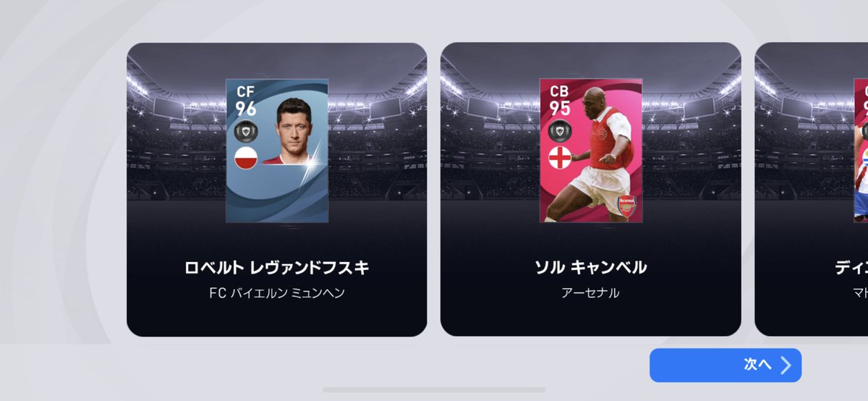Select the Arsenal club crest on Campbell's card
The width and height of the screenshot is (868, 401).
(x=626, y=208)
